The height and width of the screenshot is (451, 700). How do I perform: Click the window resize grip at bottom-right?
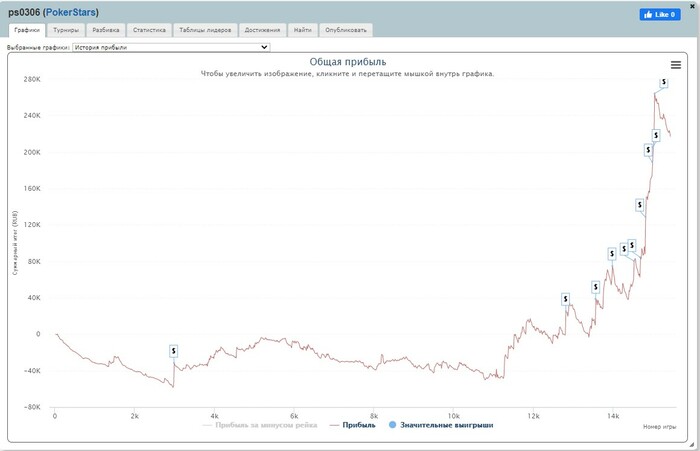pos(692,444)
